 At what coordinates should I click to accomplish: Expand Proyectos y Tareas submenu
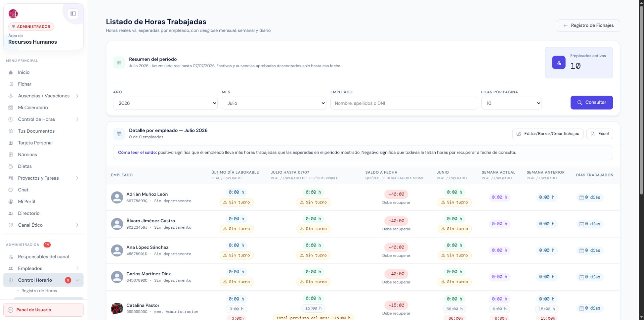[x=77, y=178]
